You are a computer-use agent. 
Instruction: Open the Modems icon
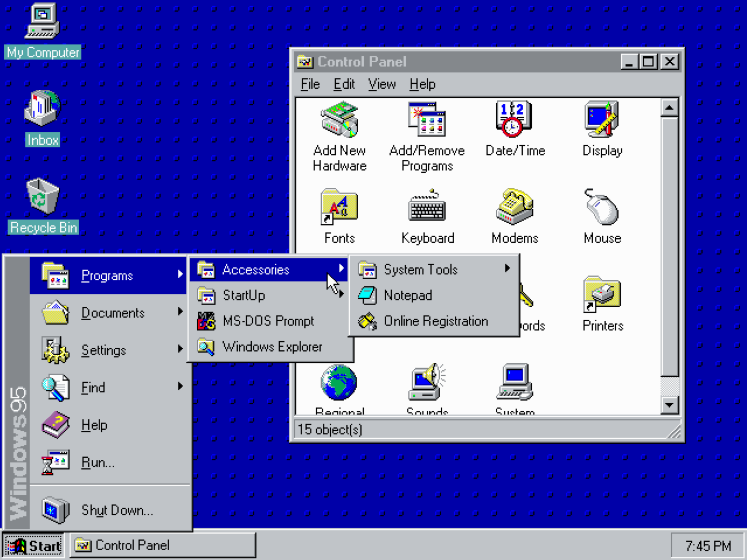tap(514, 208)
